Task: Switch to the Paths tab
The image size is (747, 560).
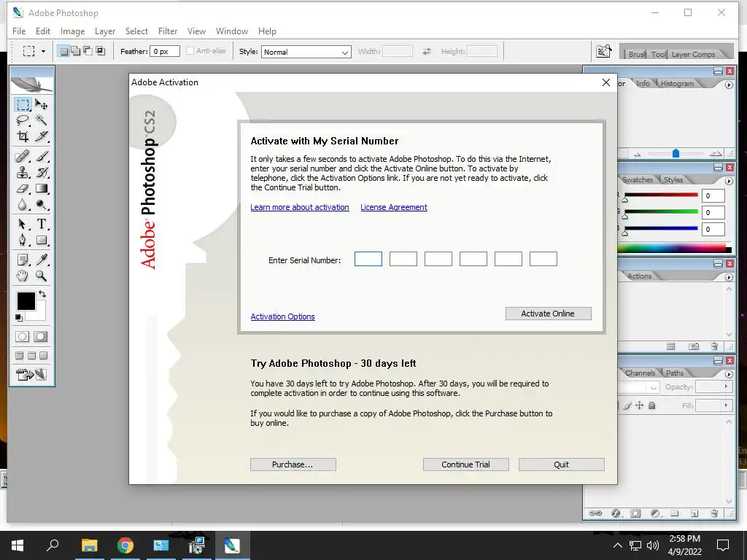Action: coord(675,373)
